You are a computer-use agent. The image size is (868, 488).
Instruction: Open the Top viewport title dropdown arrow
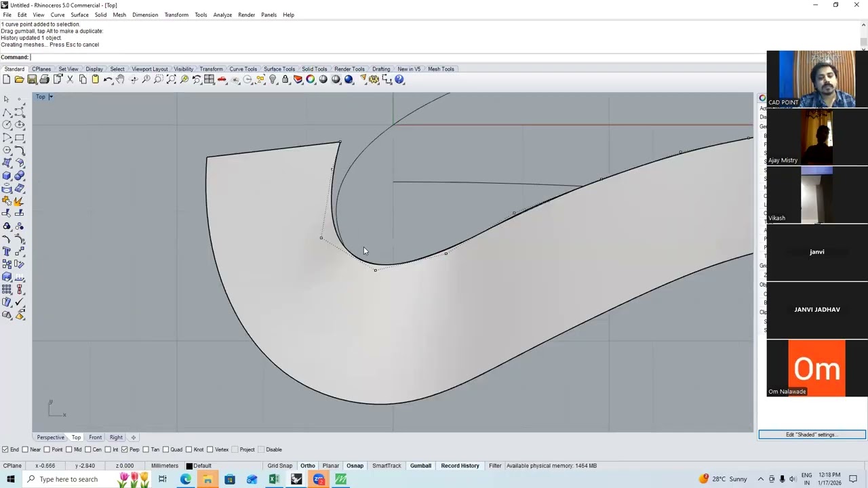click(x=50, y=97)
